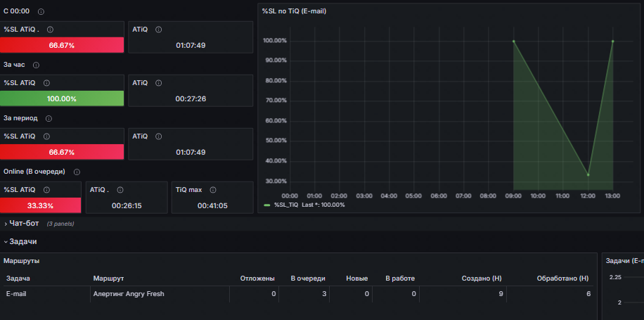
Task: Click info icon on 00:26:15 ATiQ panel
Action: [x=119, y=190]
